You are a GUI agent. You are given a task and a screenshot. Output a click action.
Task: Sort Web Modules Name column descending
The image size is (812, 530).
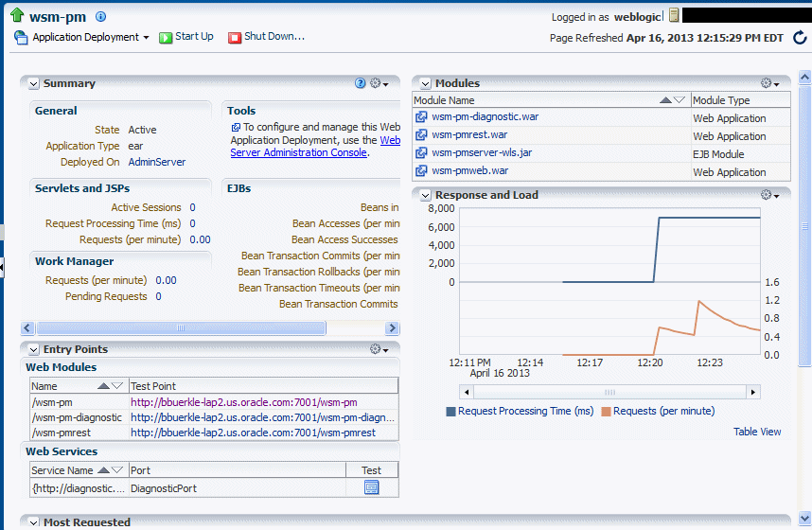pyautogui.click(x=117, y=386)
